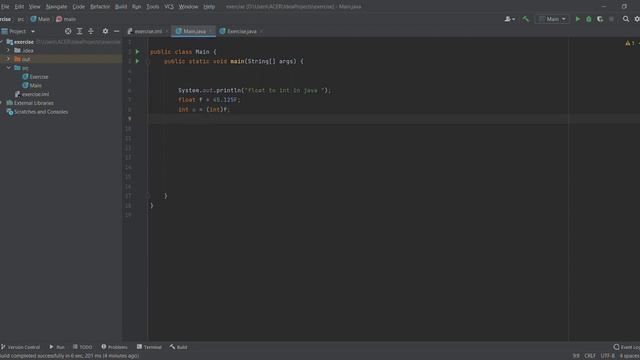Start debugging with the bug icon
This screenshot has height=360, width=640.
click(589, 19)
